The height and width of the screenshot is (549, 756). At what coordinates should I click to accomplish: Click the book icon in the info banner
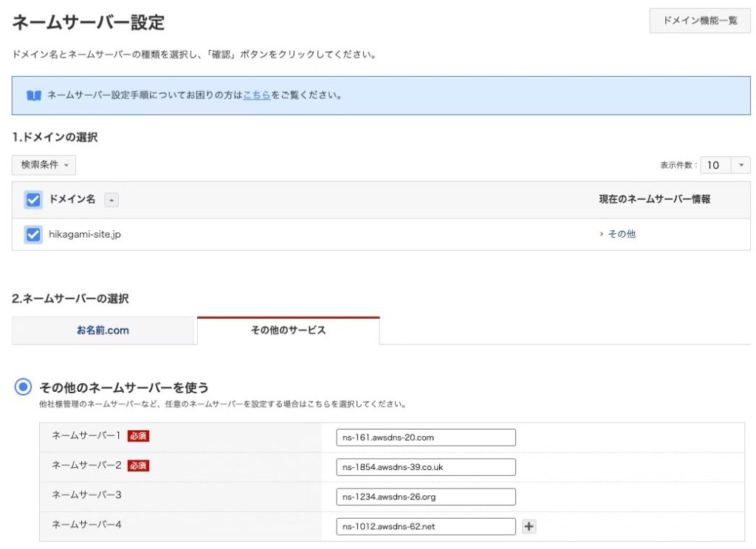click(x=34, y=96)
